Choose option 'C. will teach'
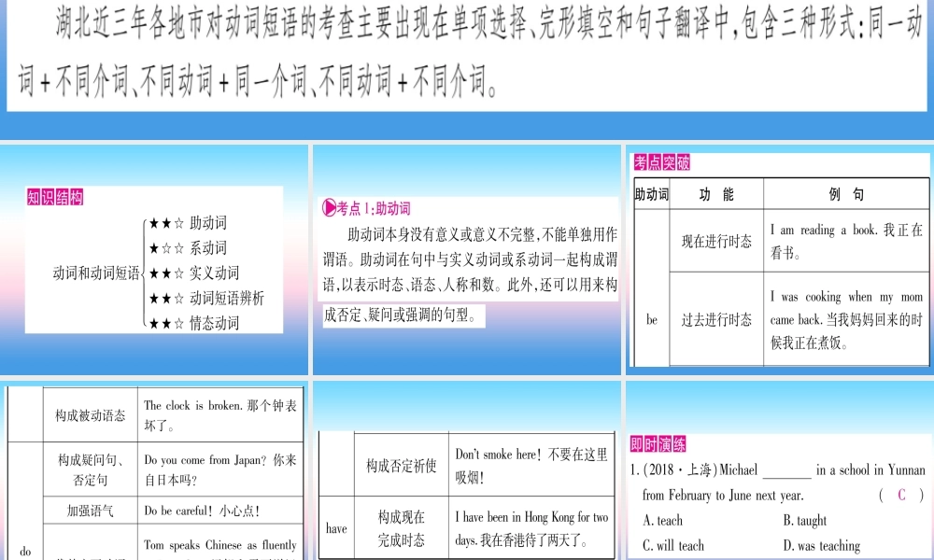 point(673,545)
